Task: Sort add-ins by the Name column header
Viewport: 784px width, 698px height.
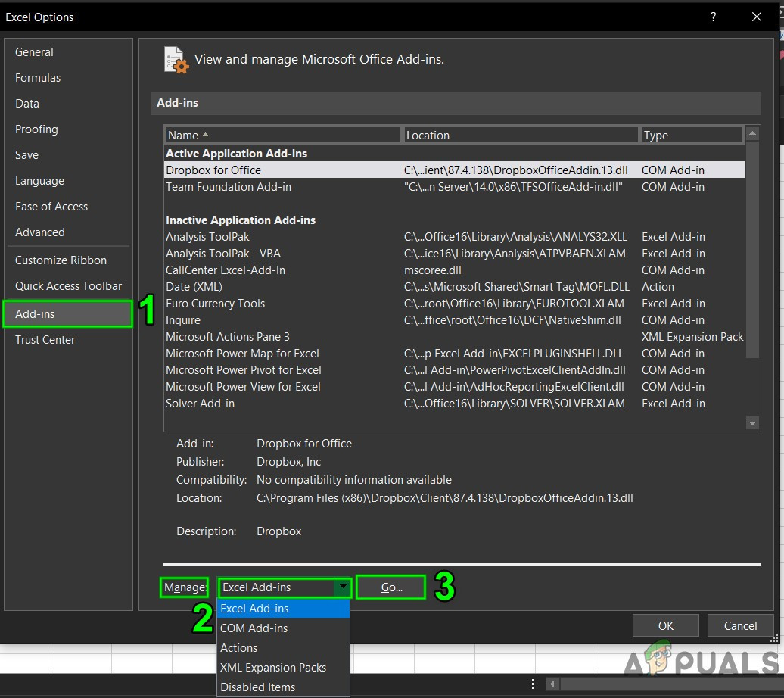Action: [282, 136]
